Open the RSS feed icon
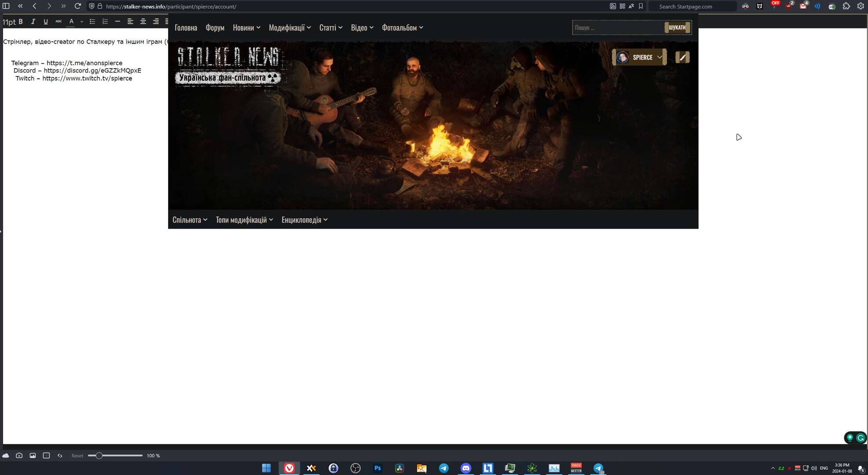 click(x=613, y=6)
